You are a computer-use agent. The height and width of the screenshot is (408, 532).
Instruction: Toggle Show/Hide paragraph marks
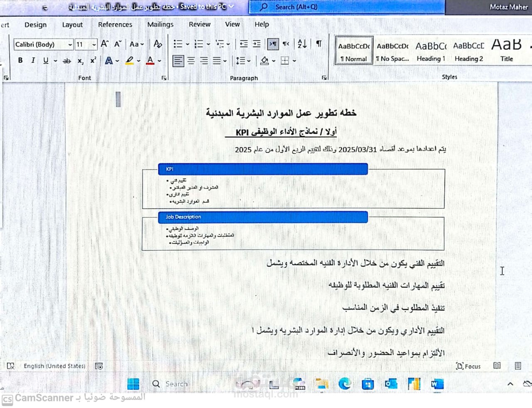(318, 44)
